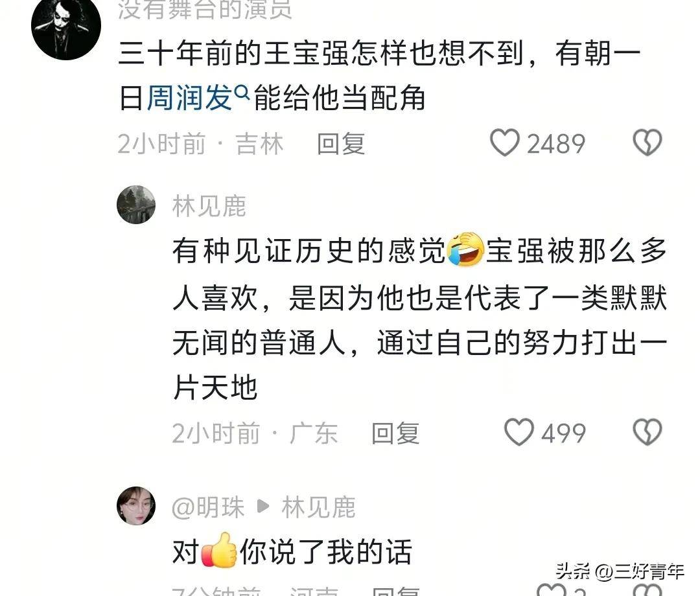Tap broken heart on 林见鹿's comment
The image size is (700, 596).
pyautogui.click(x=647, y=432)
